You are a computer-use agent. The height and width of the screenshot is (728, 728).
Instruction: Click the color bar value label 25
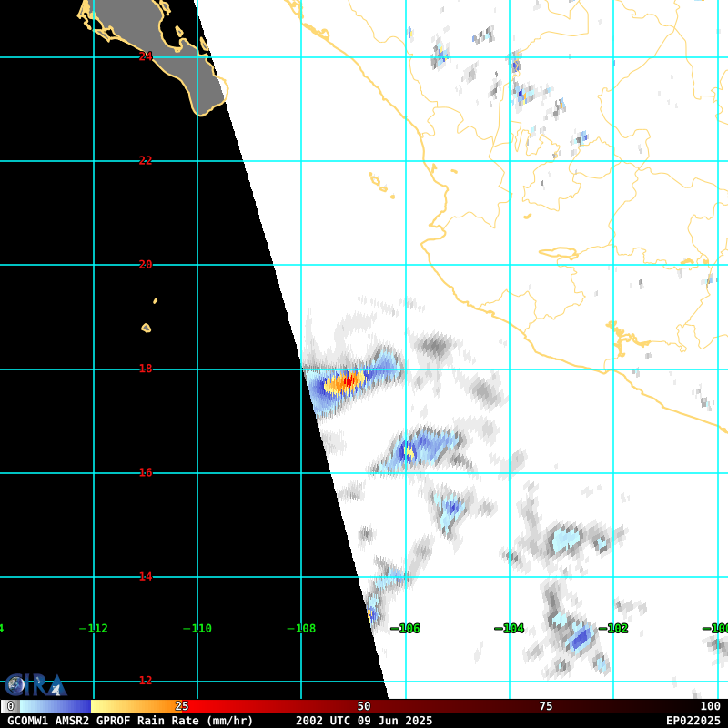182,706
